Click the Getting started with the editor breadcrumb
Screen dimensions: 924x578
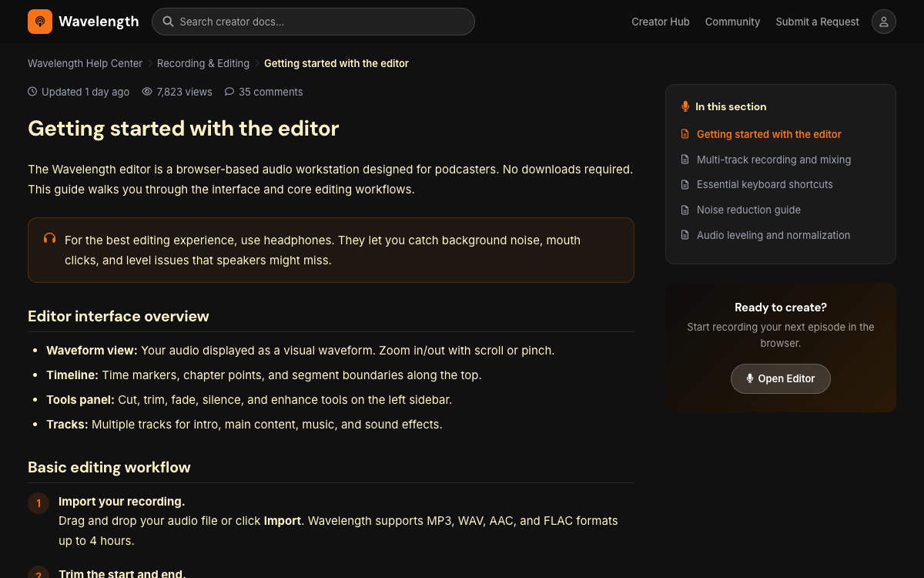[336, 63]
